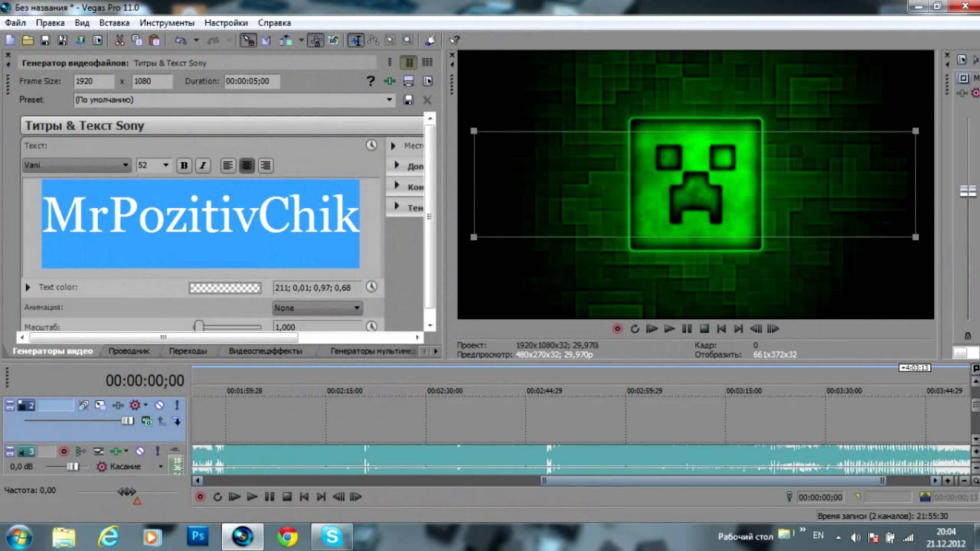980x551 pixels.
Task: Click record button in timeline transport
Action: [x=201, y=497]
